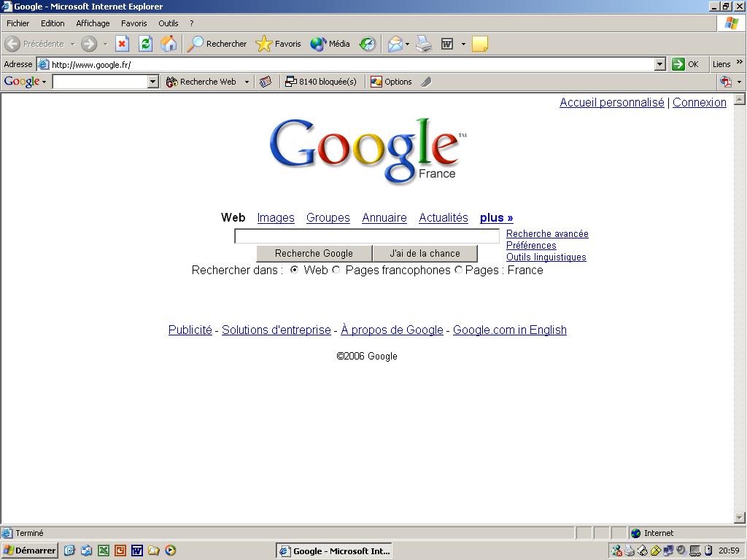
Task: Launch Excel from the quick launch bar
Action: click(104, 551)
